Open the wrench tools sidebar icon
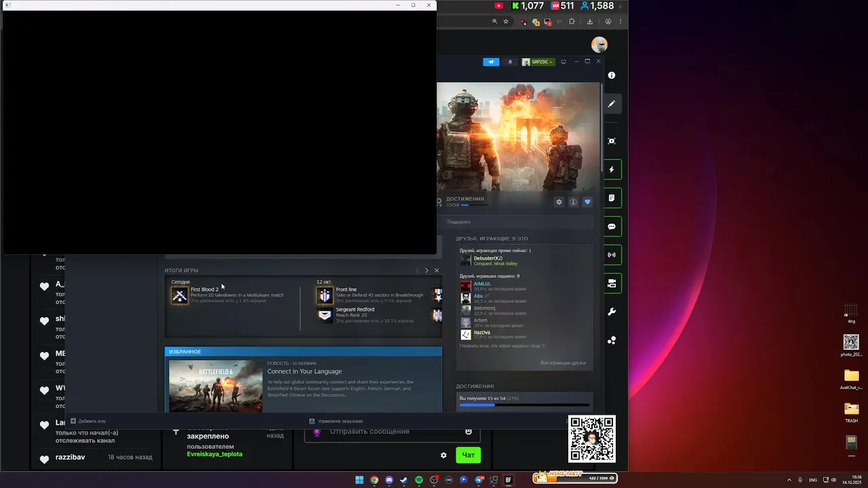The width and height of the screenshot is (868, 488). (612, 312)
